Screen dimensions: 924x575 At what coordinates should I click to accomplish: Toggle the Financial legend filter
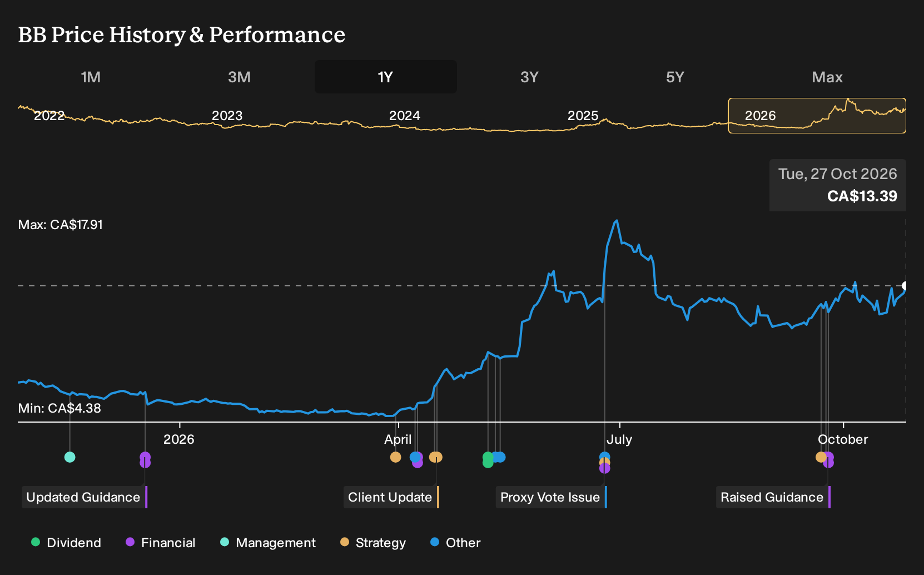pyautogui.click(x=161, y=543)
